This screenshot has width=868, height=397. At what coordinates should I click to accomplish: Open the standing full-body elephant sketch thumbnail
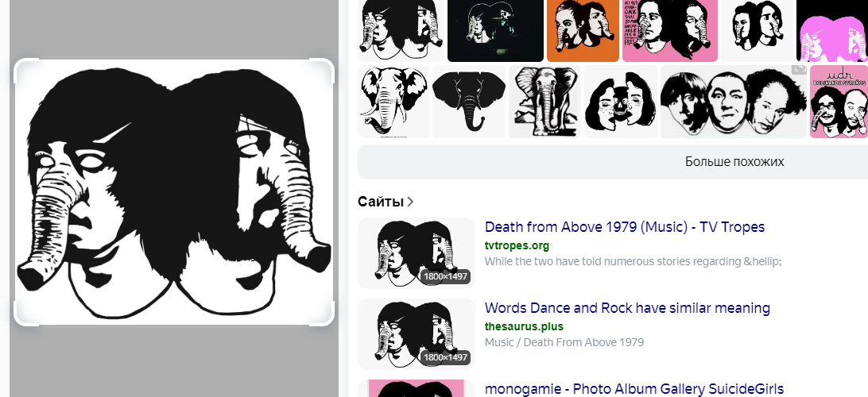tap(544, 102)
